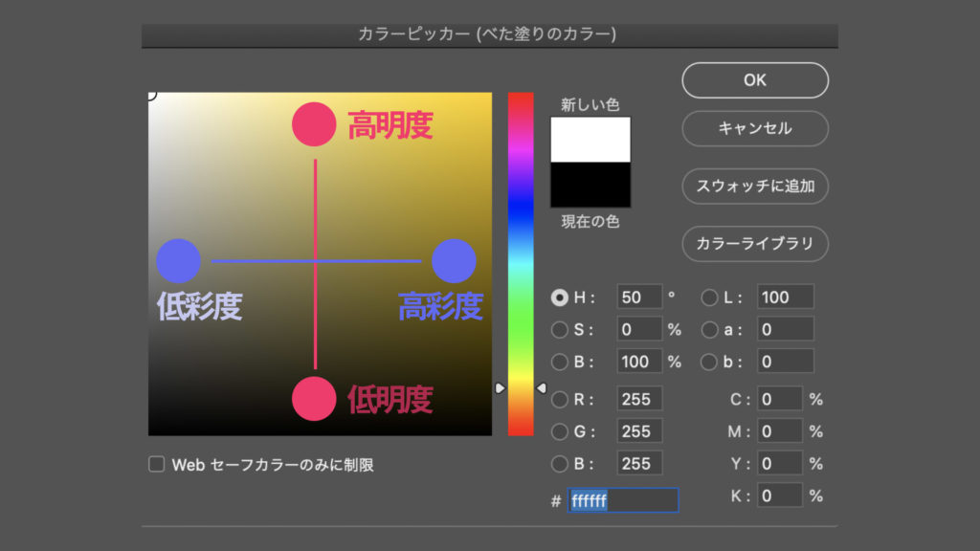Screen dimensions: 980x551
Task: Click the C cyan percentage field
Action: [779, 399]
